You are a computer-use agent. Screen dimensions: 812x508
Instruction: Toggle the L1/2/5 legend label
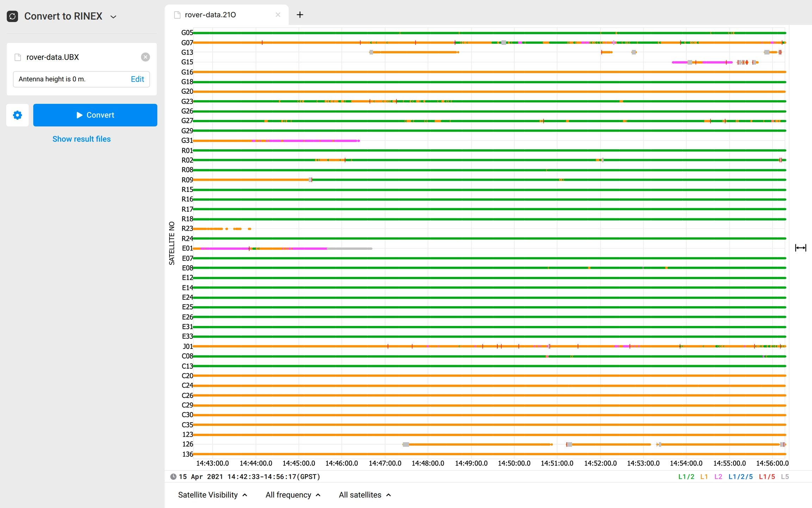point(740,477)
